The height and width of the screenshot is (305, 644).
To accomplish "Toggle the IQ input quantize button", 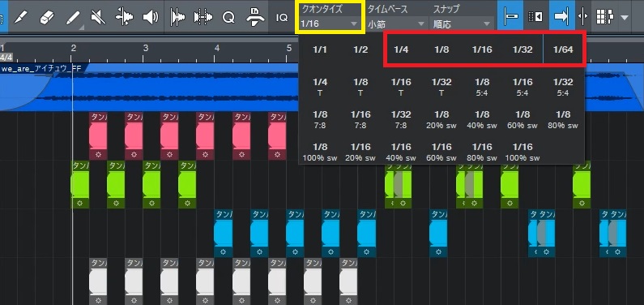I will click(x=282, y=18).
